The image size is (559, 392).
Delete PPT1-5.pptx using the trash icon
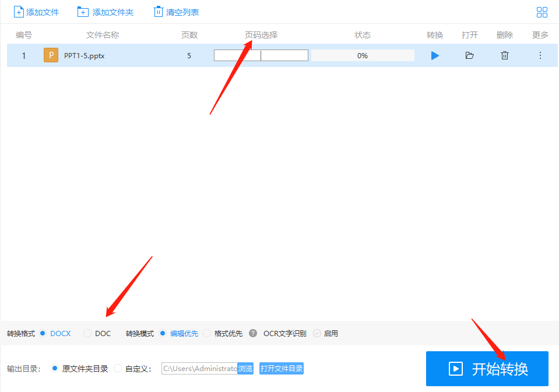click(x=504, y=55)
